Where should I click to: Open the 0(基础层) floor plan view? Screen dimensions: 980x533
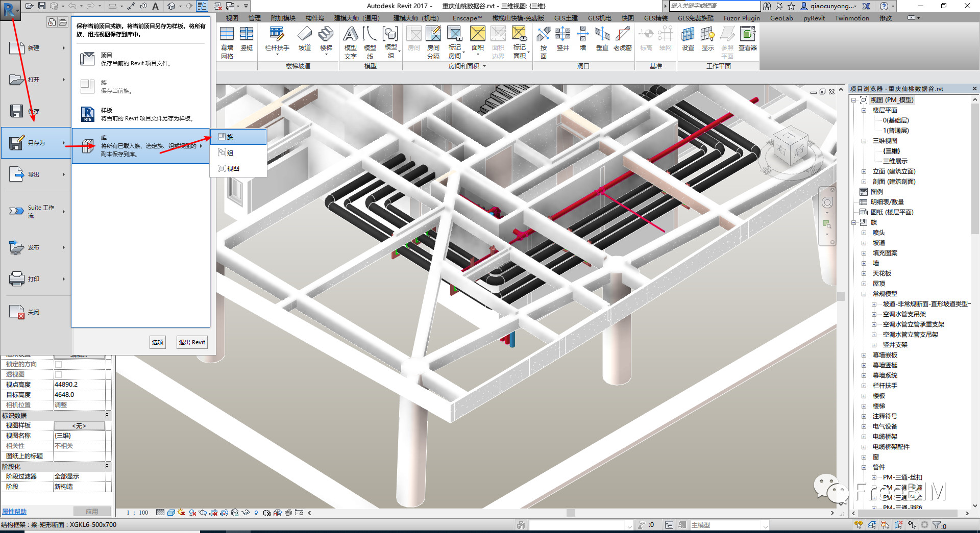point(896,120)
